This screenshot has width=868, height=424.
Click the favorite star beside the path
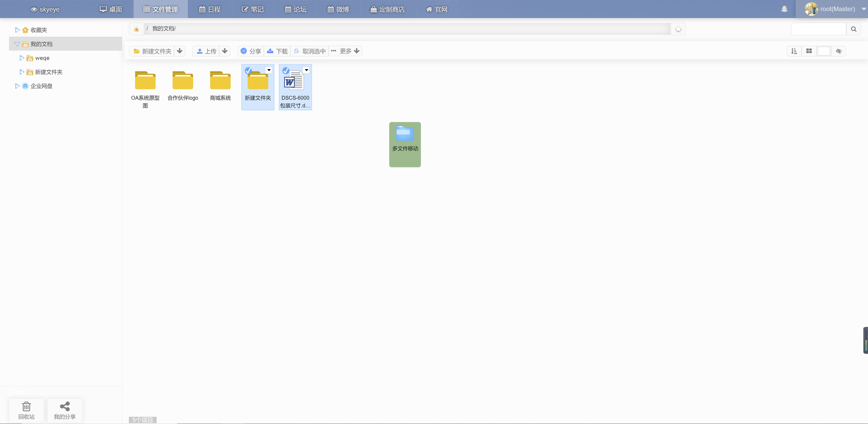coord(678,29)
